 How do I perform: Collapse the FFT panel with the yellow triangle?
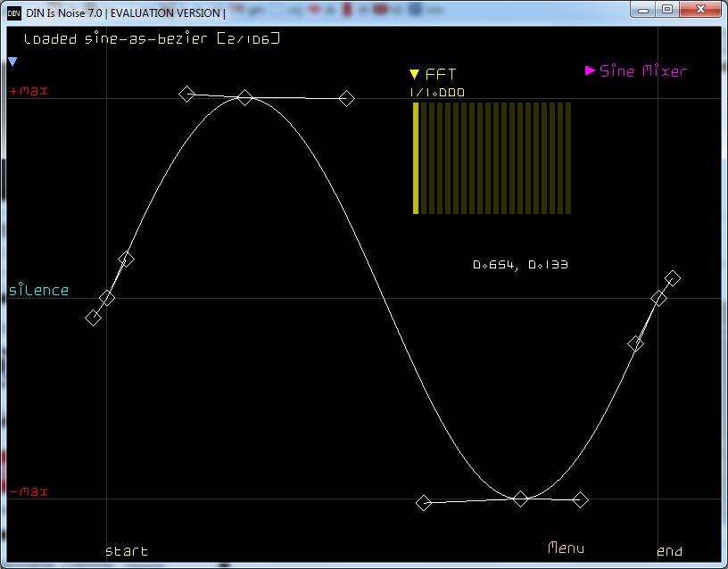click(414, 75)
